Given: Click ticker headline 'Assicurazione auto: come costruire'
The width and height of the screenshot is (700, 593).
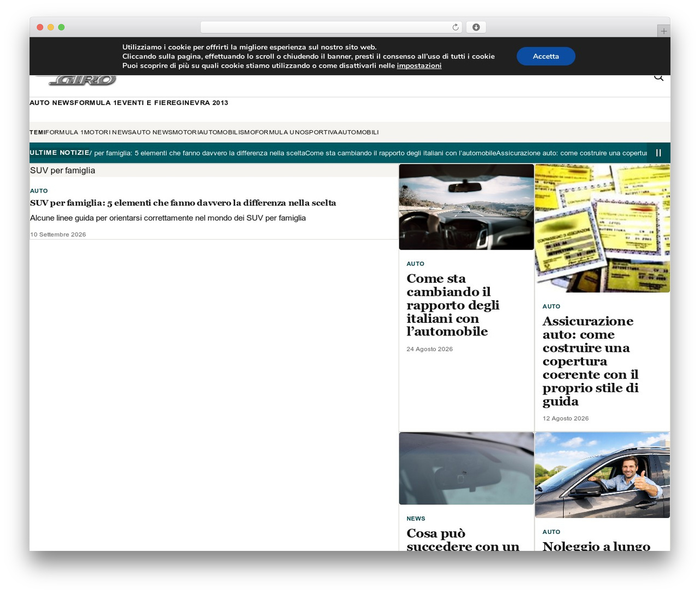Looking at the screenshot, I should pos(571,153).
